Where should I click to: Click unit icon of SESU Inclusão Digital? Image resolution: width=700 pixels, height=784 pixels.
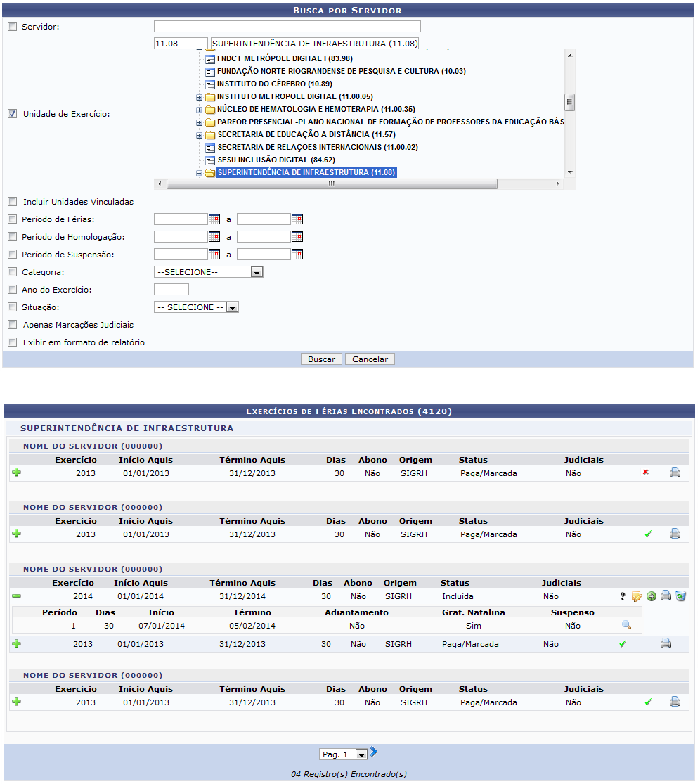210,160
